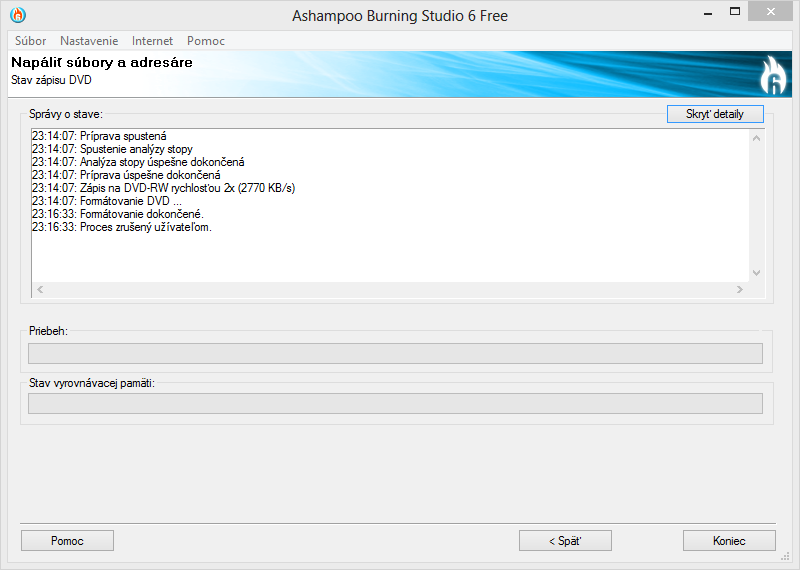The width and height of the screenshot is (800, 570).
Task: Minimize the Ashampoo Burning Studio window
Action: [708, 13]
